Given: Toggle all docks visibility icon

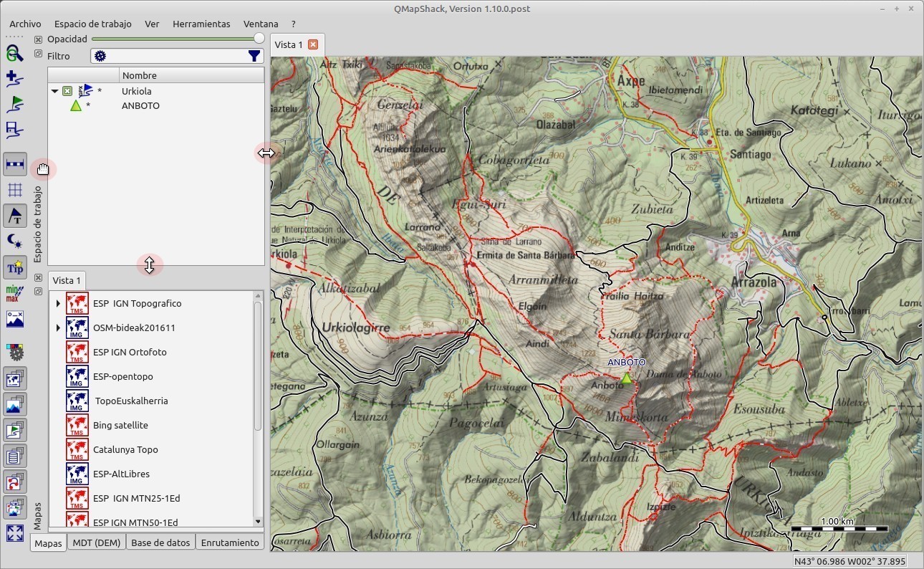Looking at the screenshot, I should pos(15,507).
